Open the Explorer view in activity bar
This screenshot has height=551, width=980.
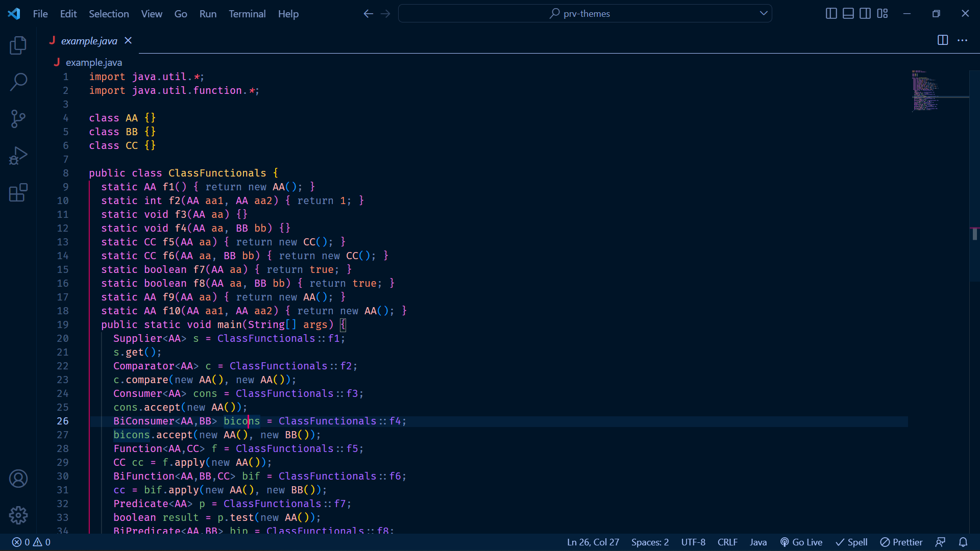18,45
